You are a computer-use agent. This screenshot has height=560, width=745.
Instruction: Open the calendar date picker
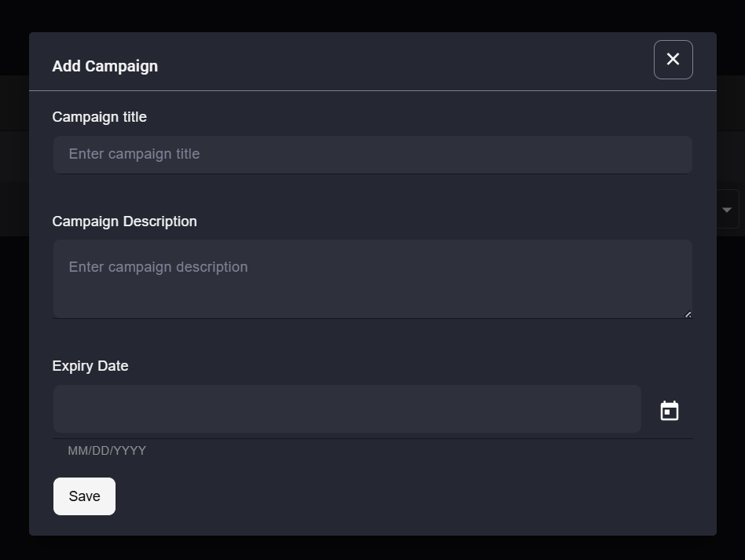tap(669, 411)
